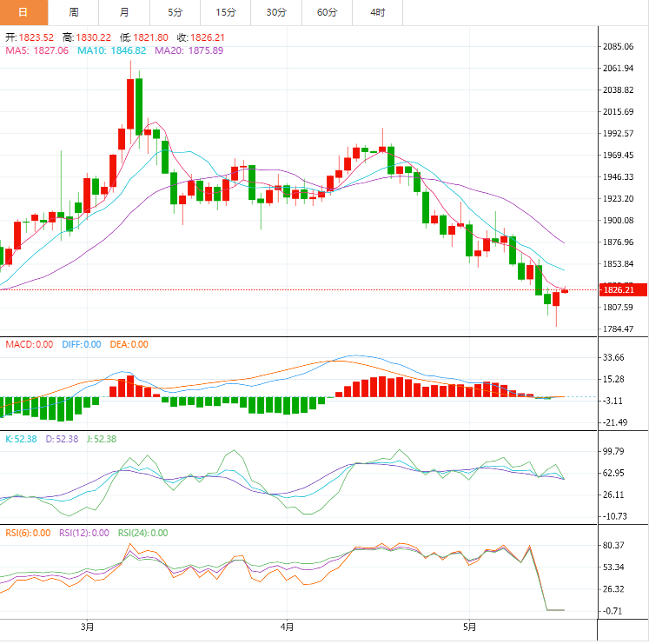Click the 1807.59 price axis label
Screen dimensions: 649x644
pos(618,308)
